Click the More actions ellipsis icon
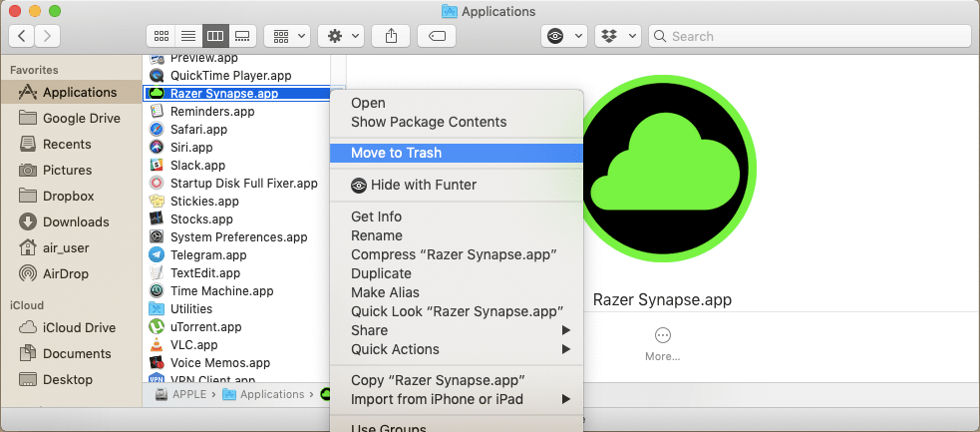 [663, 335]
